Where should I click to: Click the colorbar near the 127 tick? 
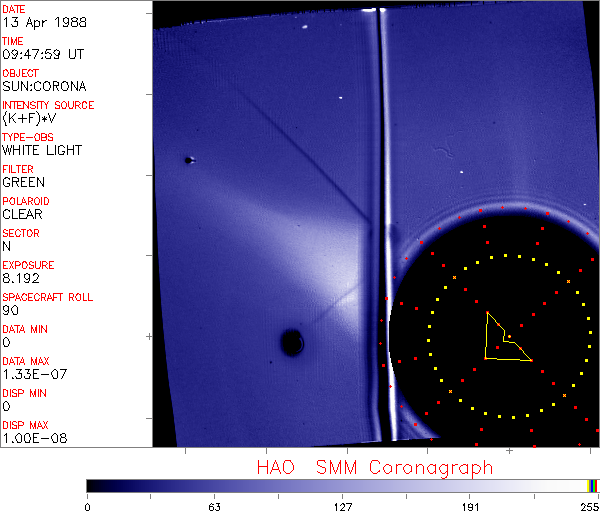point(342,485)
